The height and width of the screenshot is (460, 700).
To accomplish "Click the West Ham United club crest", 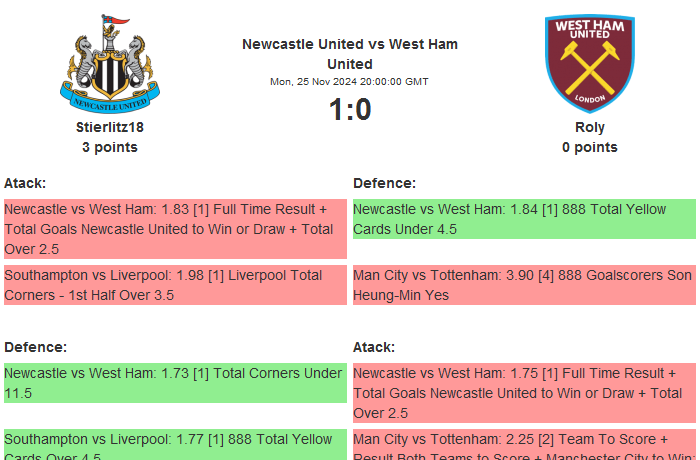I will coord(589,65).
